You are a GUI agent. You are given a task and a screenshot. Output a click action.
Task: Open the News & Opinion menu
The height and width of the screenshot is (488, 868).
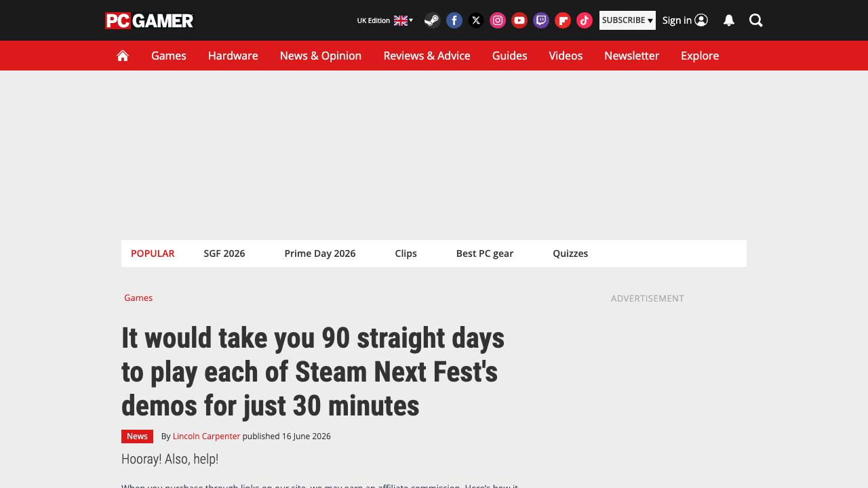coord(321,56)
